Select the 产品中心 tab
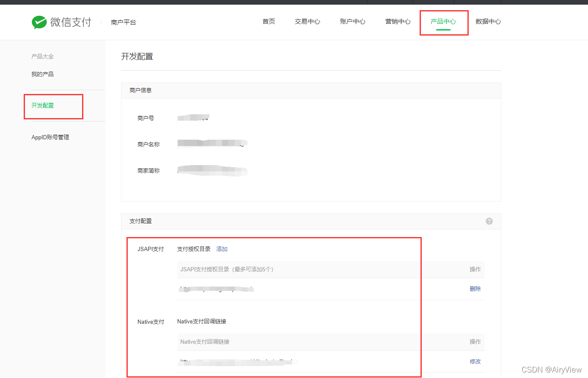This screenshot has height=378, width=588. tap(443, 22)
